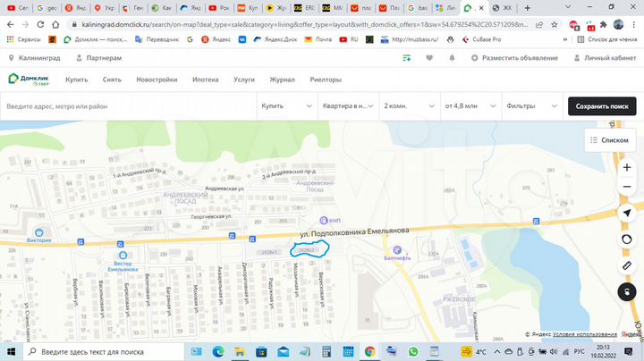This screenshot has height=361, width=644.
Task: Locate me with the geolocation arrow button
Action: point(627,213)
